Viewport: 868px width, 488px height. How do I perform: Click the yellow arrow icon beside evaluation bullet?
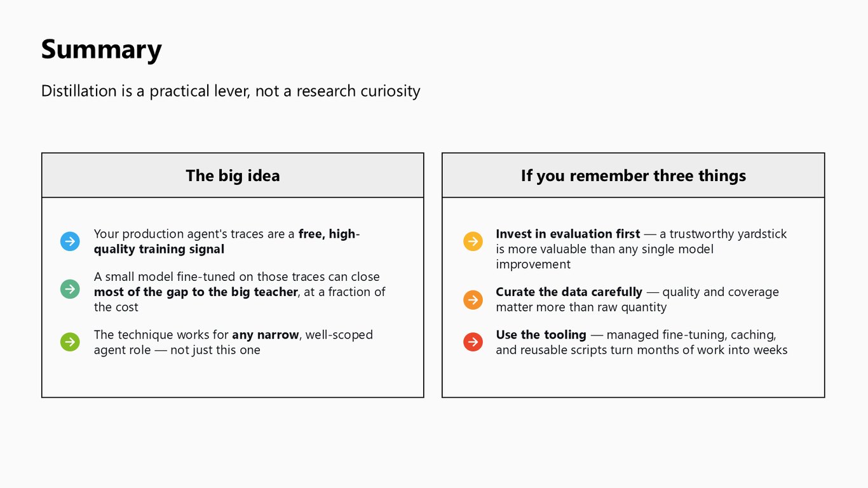473,241
